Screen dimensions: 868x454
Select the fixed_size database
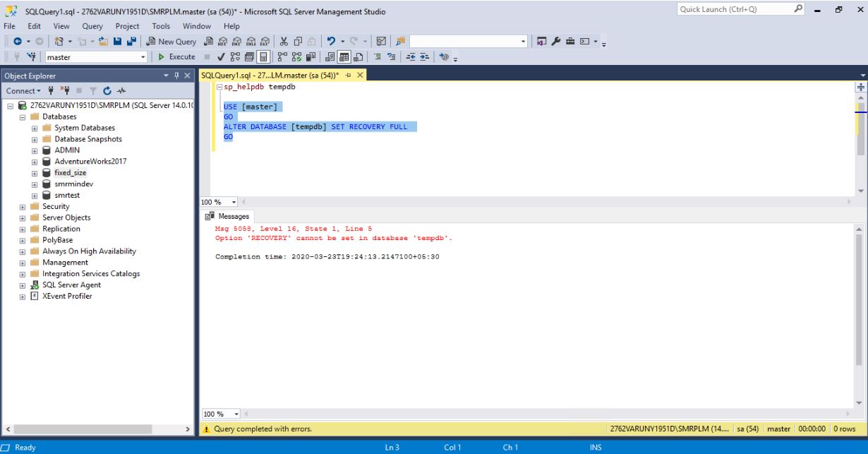[70, 172]
